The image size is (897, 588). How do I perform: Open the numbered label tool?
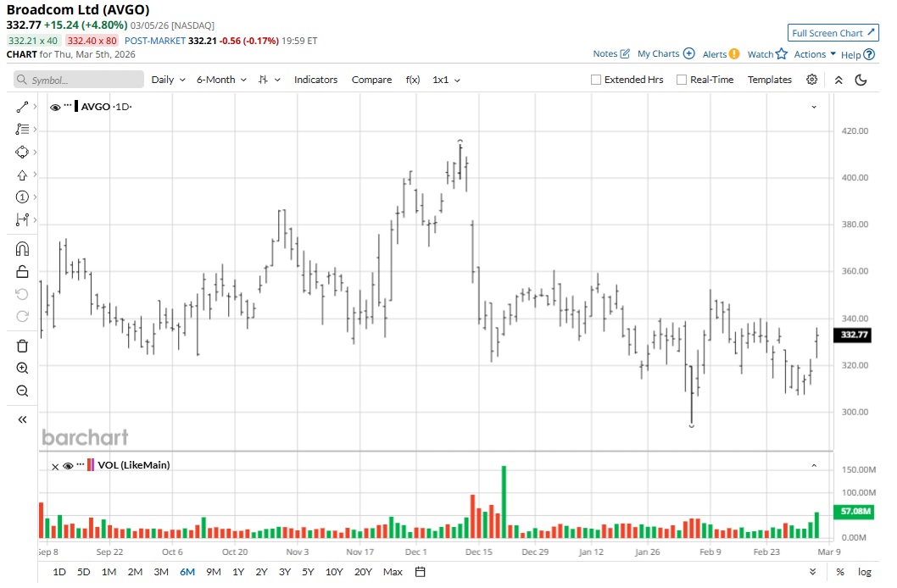click(x=22, y=197)
